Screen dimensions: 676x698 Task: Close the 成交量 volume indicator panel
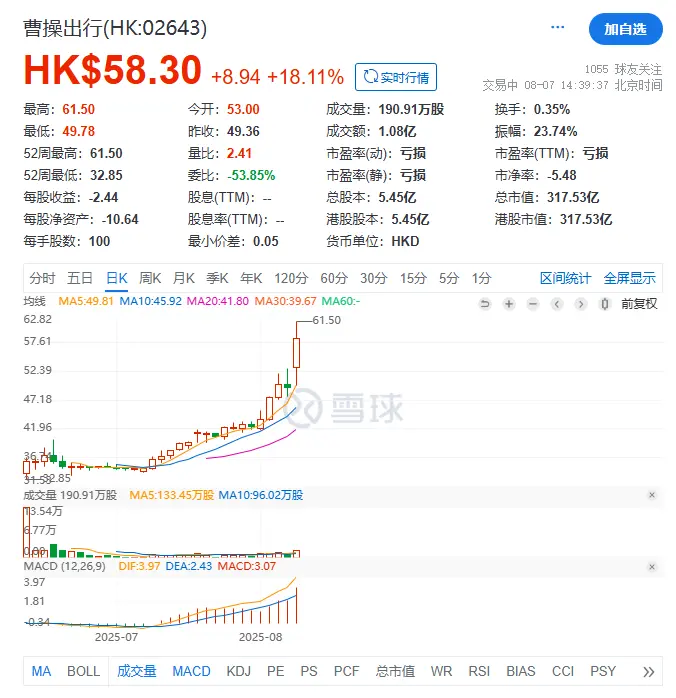click(652, 495)
